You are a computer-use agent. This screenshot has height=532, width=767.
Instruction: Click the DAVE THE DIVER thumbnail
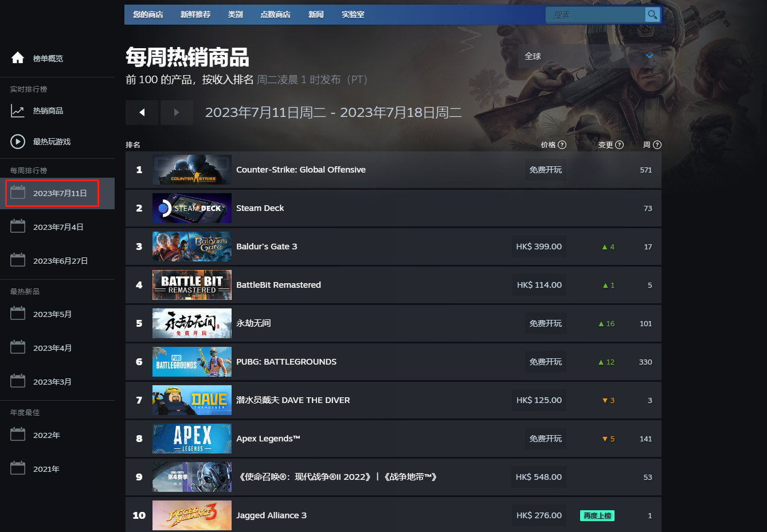[192, 400]
